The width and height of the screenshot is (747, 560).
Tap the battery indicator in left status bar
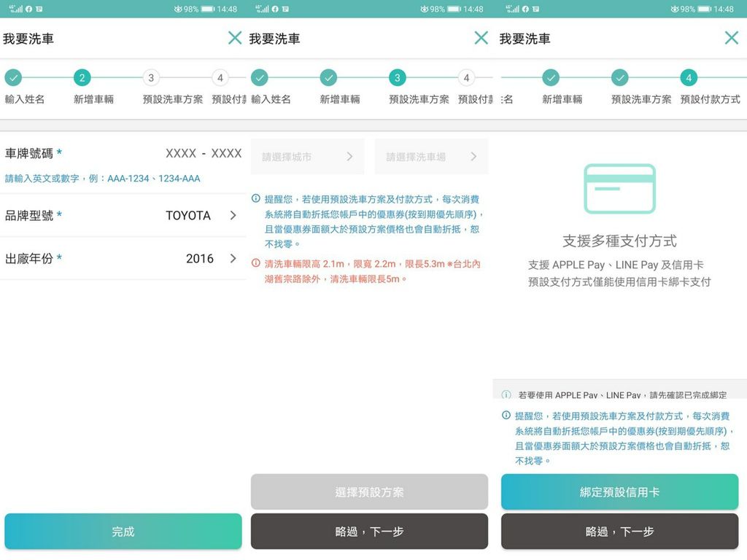(208, 9)
